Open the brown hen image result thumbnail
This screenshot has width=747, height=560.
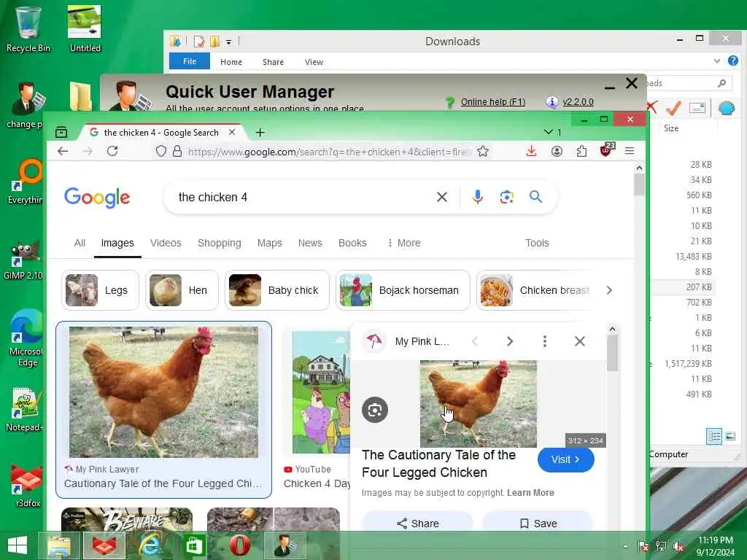tap(163, 392)
